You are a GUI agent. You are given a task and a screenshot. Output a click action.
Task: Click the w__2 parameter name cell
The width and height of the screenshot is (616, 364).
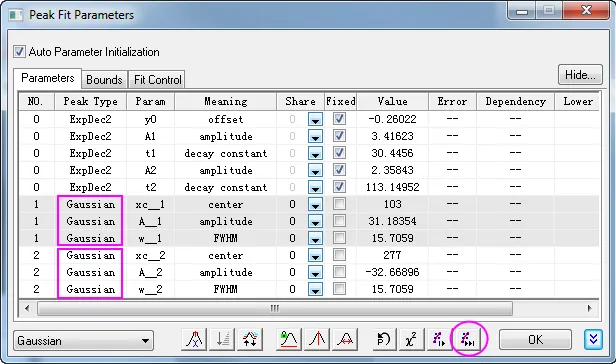pos(150,289)
